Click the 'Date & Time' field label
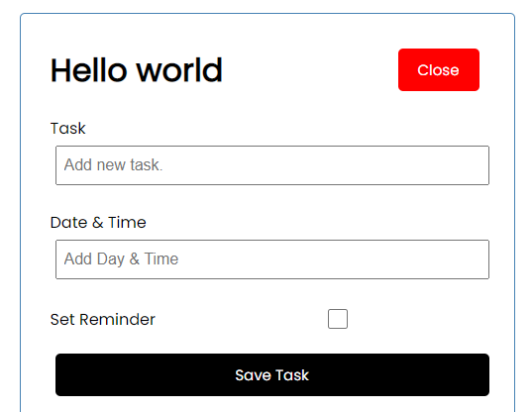The image size is (532, 412). pos(98,223)
